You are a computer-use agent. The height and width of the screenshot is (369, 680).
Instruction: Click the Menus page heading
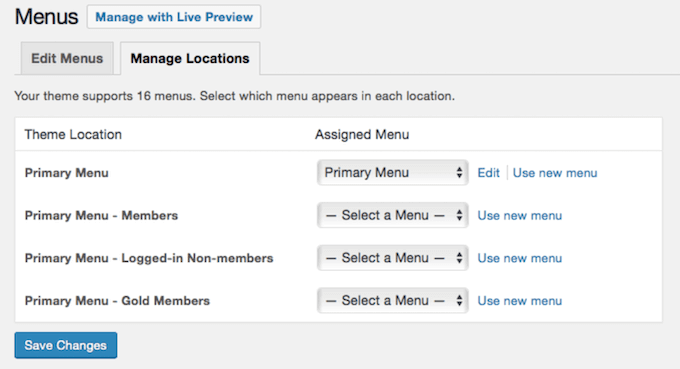46,17
